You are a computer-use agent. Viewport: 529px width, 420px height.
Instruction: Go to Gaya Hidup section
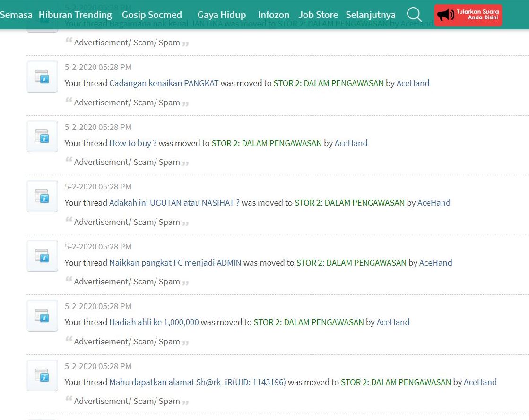tap(222, 15)
